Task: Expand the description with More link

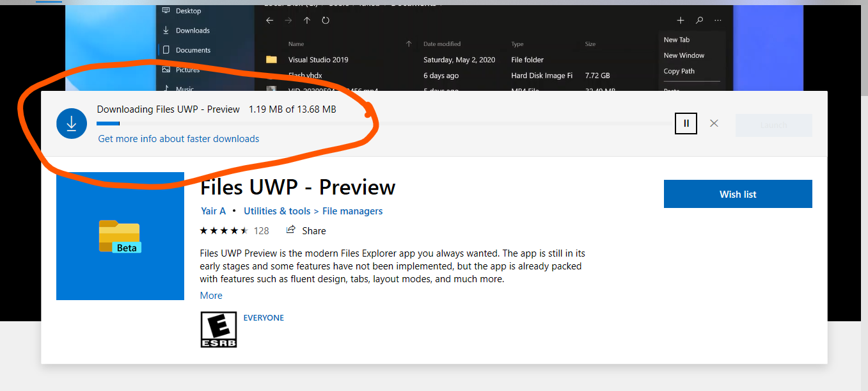Action: [211, 296]
